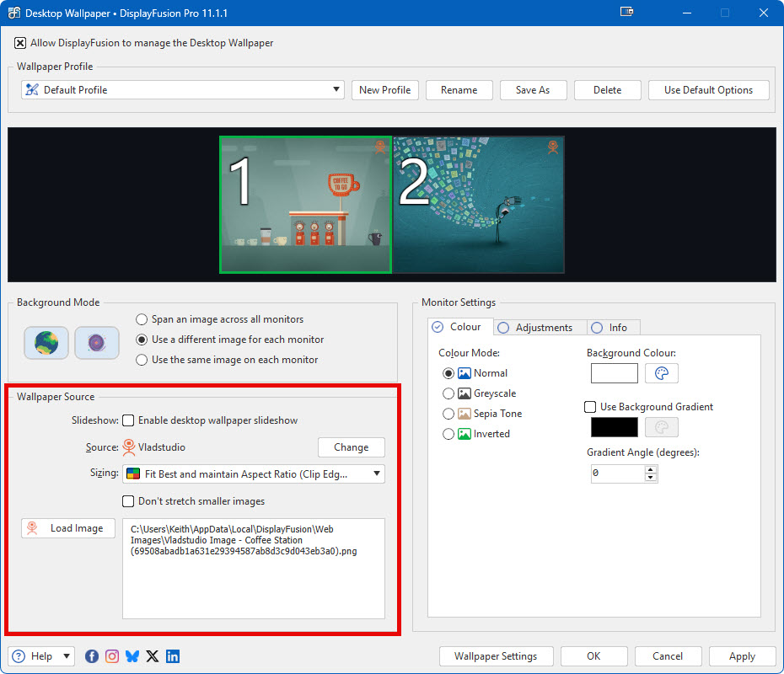This screenshot has height=674, width=784.
Task: Open the Instagram icon link
Action: pyautogui.click(x=112, y=656)
